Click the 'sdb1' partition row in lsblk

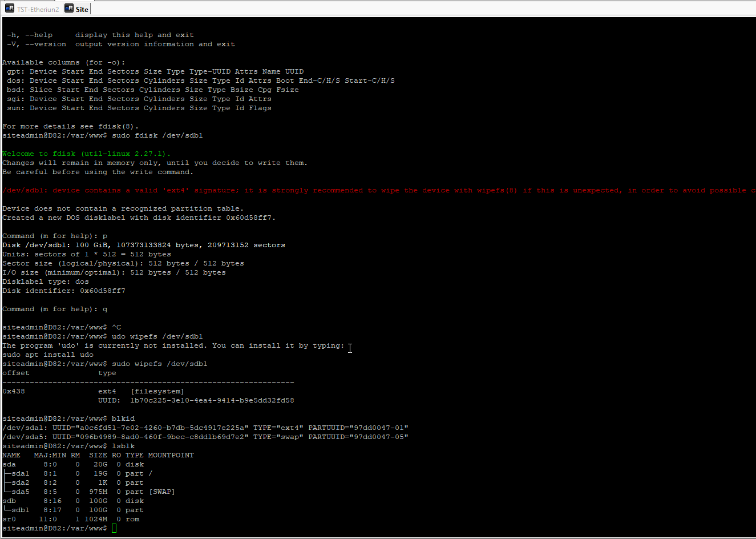(x=73, y=510)
